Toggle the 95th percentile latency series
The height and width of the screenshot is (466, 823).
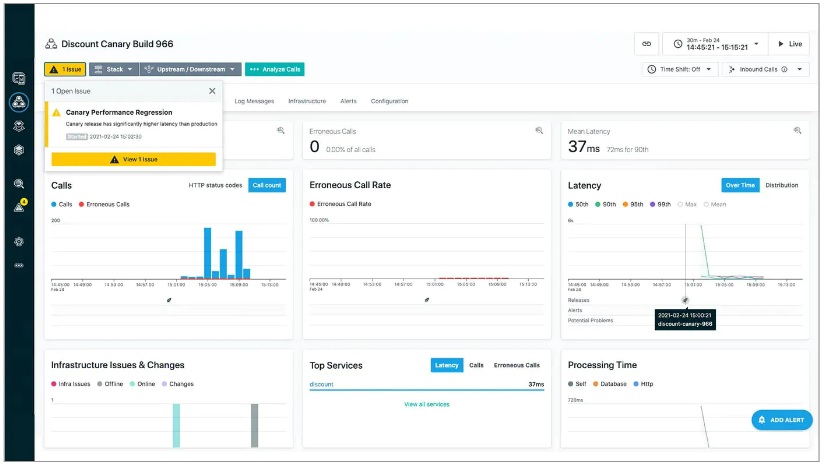pyautogui.click(x=632, y=204)
